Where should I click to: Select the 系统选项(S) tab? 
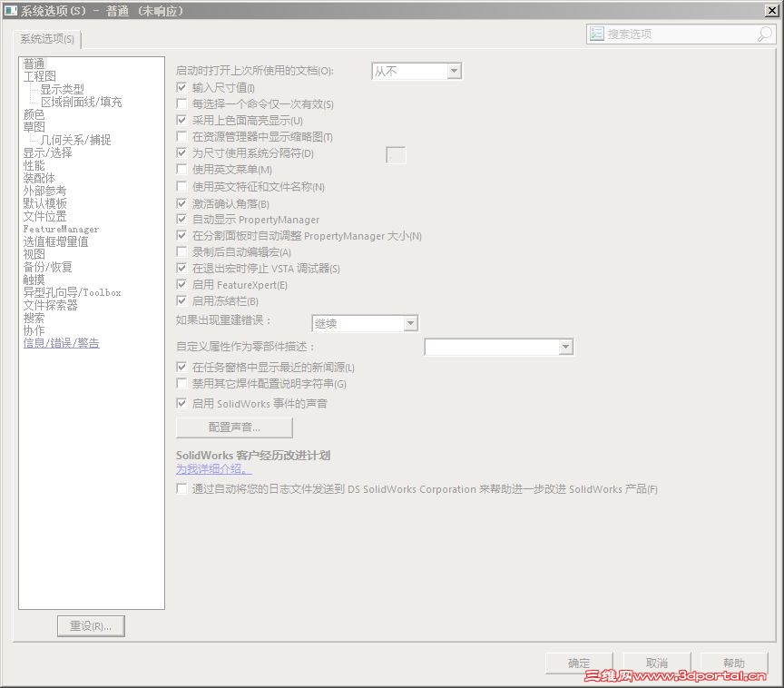[47, 38]
